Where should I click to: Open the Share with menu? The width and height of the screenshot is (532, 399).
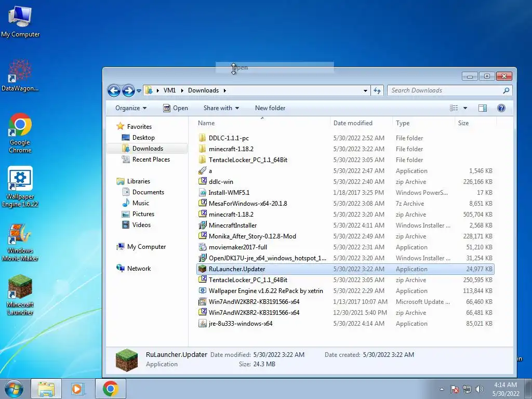click(221, 108)
